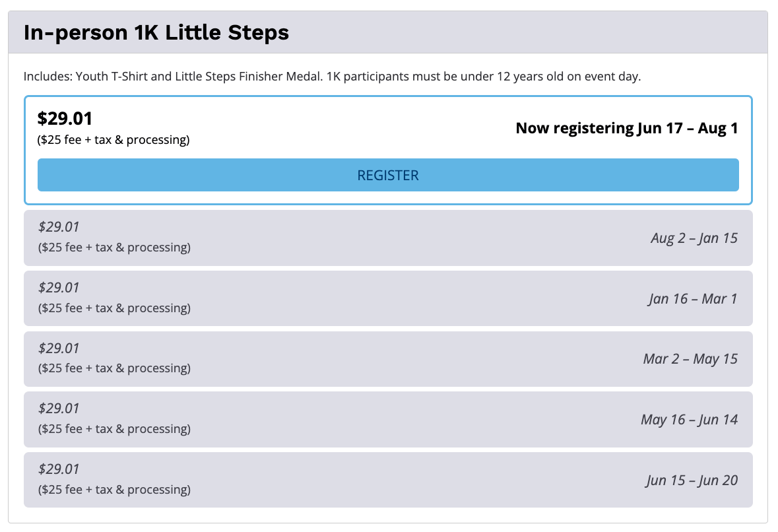Click the Aug 2 – Jan 15 date range
This screenshot has width=778, height=532.
tap(694, 238)
